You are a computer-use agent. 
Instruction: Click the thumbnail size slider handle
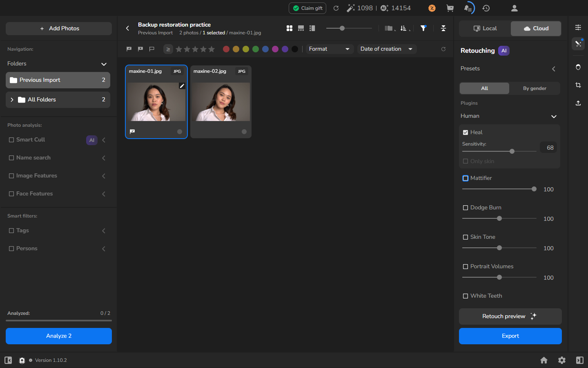(342, 28)
